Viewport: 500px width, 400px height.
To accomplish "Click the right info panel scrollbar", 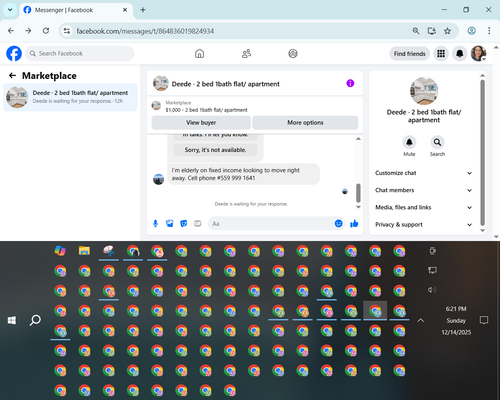I will tap(482, 152).
